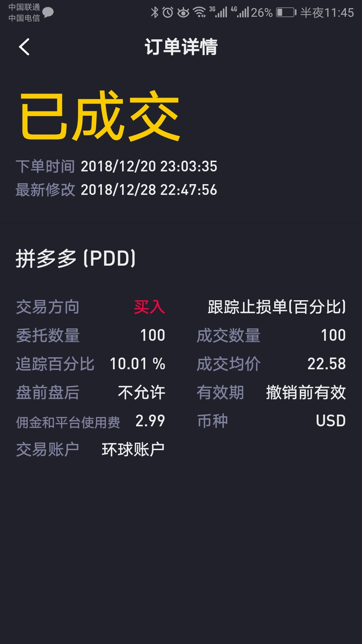Tap the chat bubble notification icon
Viewport: 362px width, 644px height.
point(48,12)
